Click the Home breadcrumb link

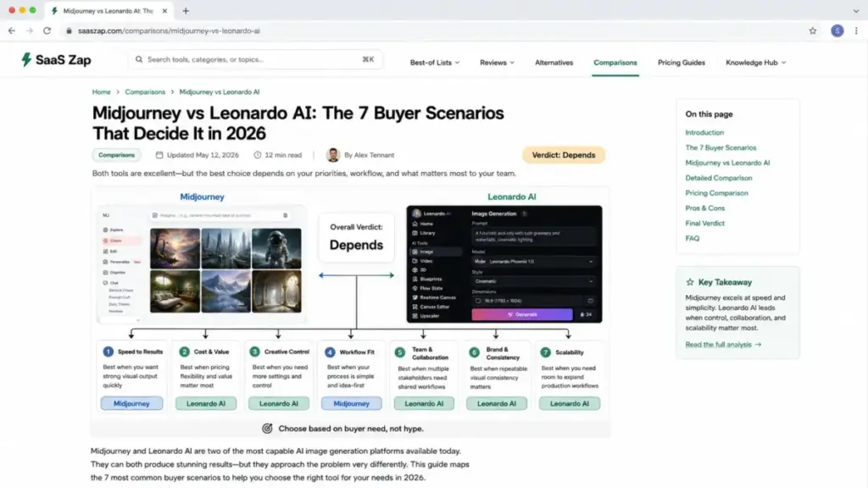[102, 91]
